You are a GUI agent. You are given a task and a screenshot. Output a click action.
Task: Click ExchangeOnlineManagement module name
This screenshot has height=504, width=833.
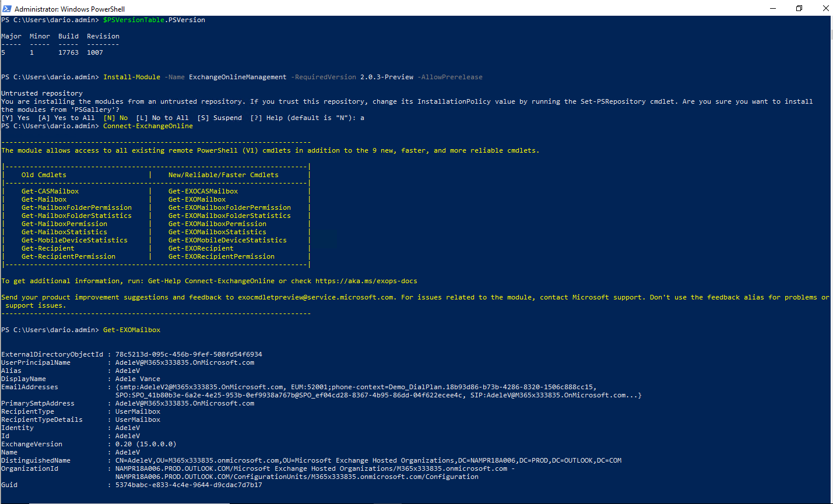[238, 77]
